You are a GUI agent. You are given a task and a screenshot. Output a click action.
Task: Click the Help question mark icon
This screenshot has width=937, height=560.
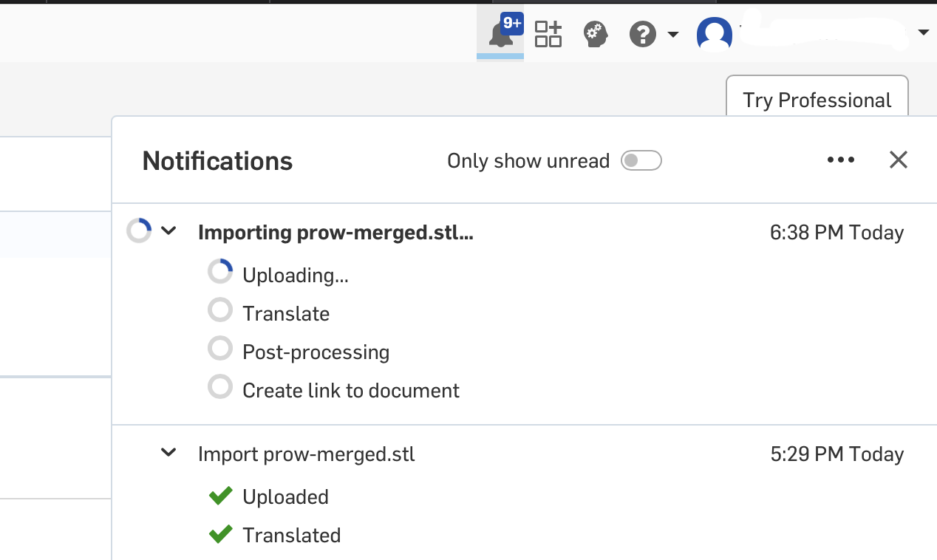tap(643, 34)
